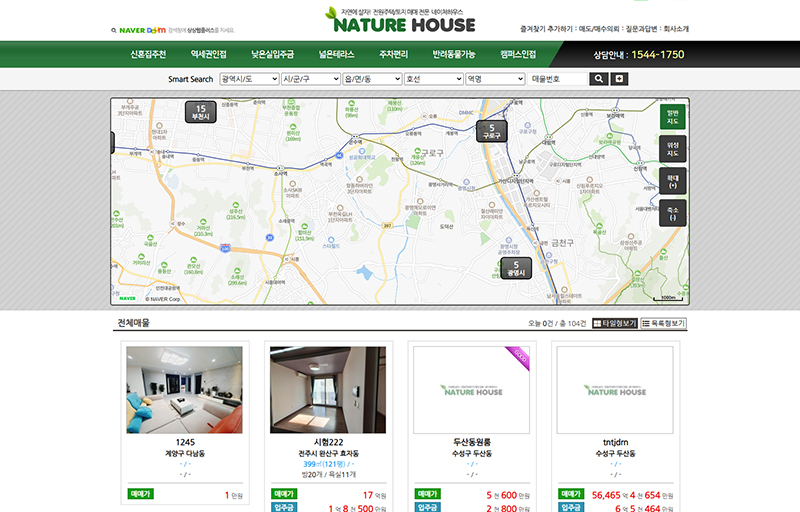Click the 입주금 badge on 시험222 listing
The width and height of the screenshot is (800, 512).
pos(284,507)
